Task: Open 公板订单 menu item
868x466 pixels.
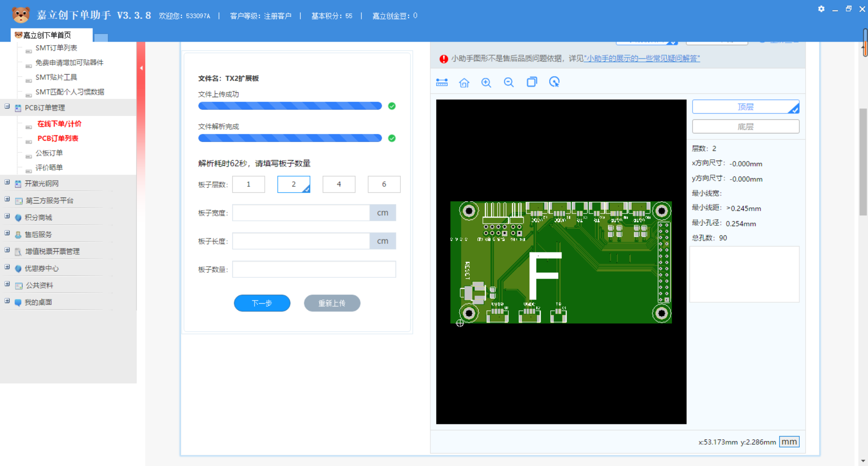Action: tap(49, 153)
